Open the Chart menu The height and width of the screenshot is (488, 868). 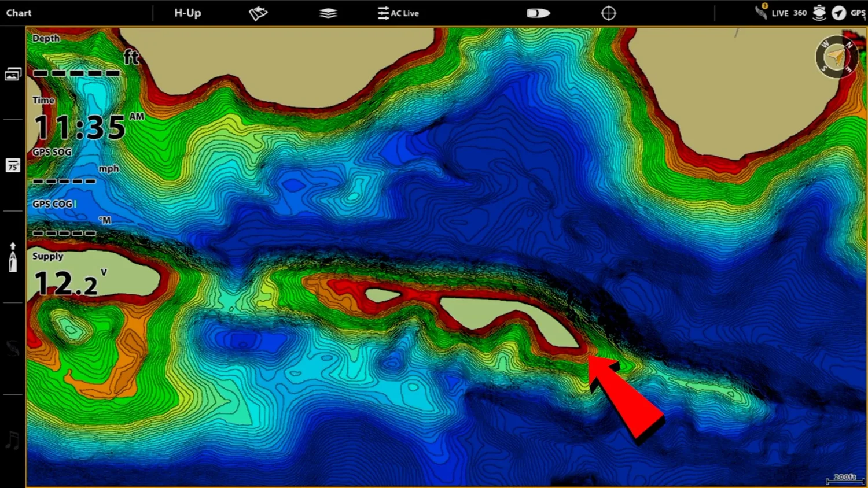click(x=19, y=13)
